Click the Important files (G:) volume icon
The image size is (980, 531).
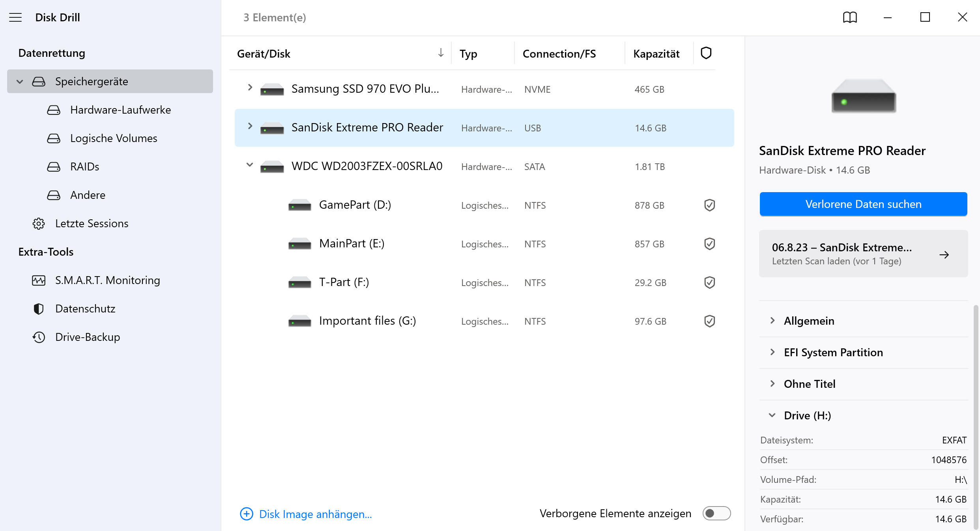click(x=299, y=321)
